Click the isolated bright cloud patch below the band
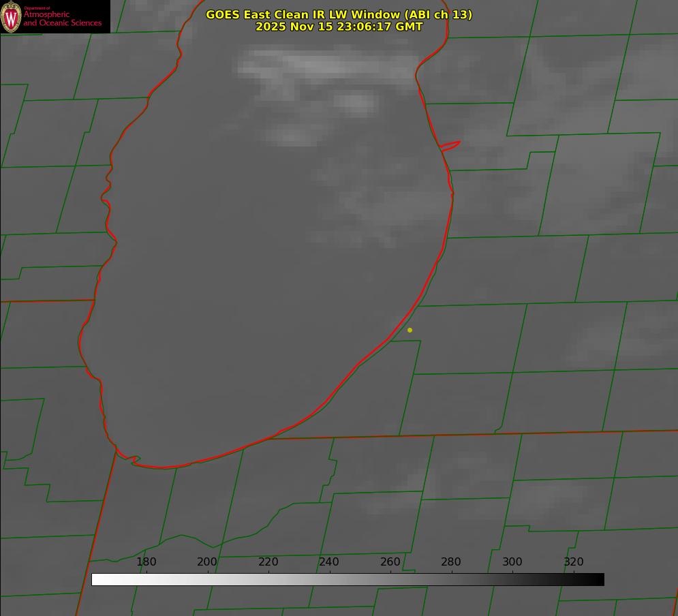 pyautogui.click(x=356, y=103)
